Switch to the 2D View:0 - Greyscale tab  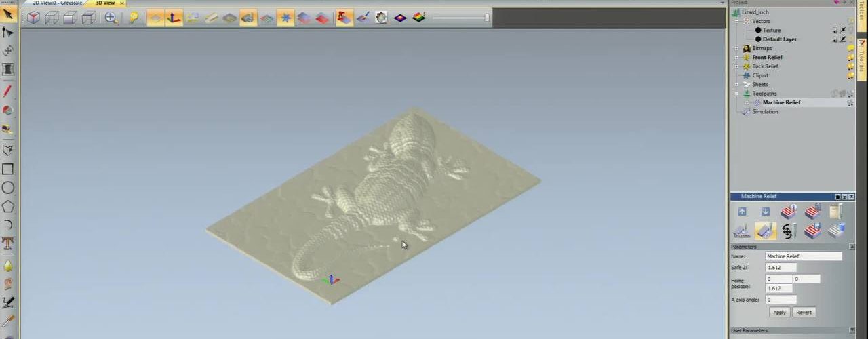[x=57, y=3]
